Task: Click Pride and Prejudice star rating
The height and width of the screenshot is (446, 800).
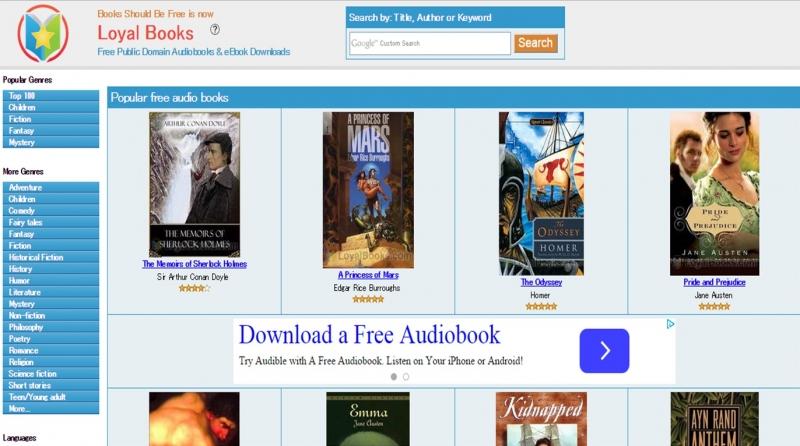Action: coord(714,307)
